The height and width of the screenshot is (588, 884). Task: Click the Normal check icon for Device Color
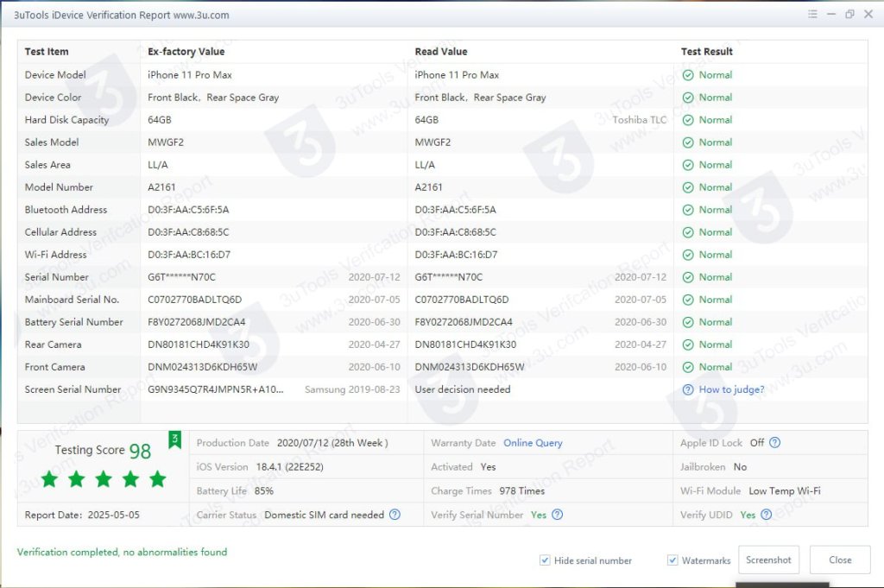click(688, 98)
